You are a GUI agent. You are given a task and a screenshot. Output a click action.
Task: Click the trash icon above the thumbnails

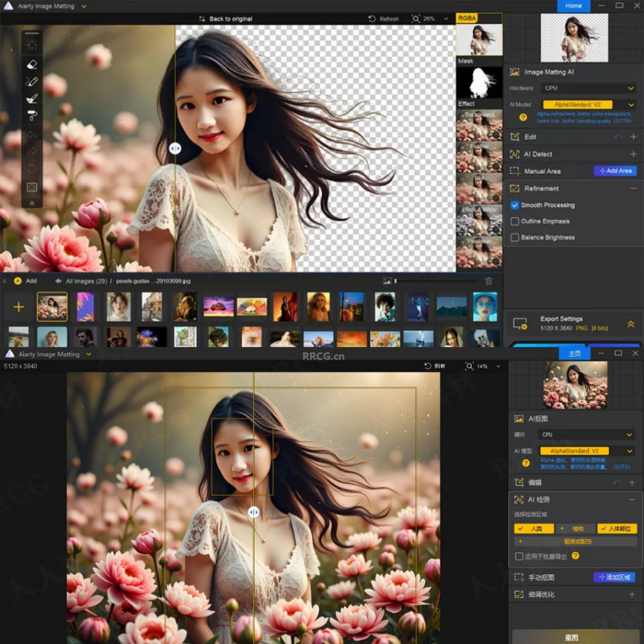pyautogui.click(x=489, y=281)
